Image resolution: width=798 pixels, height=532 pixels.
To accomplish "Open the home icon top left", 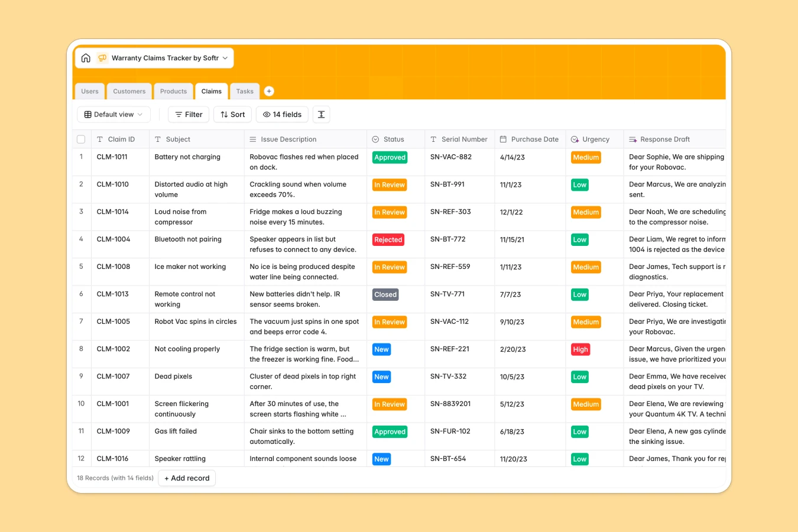I will [x=86, y=57].
